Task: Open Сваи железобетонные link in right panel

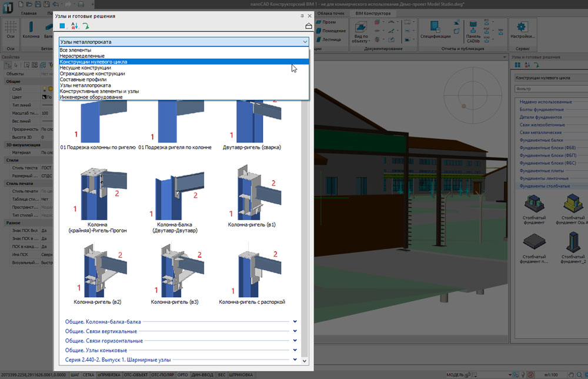Action: coord(542,125)
